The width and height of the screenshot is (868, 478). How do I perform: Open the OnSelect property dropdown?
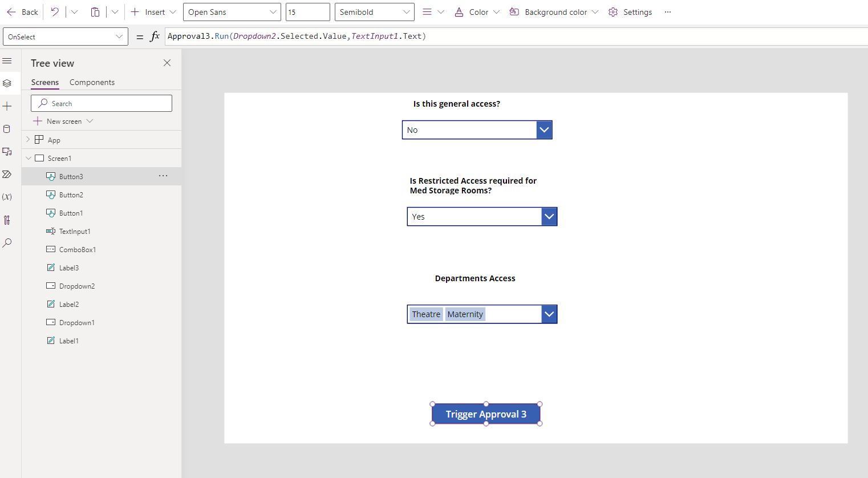coord(66,37)
